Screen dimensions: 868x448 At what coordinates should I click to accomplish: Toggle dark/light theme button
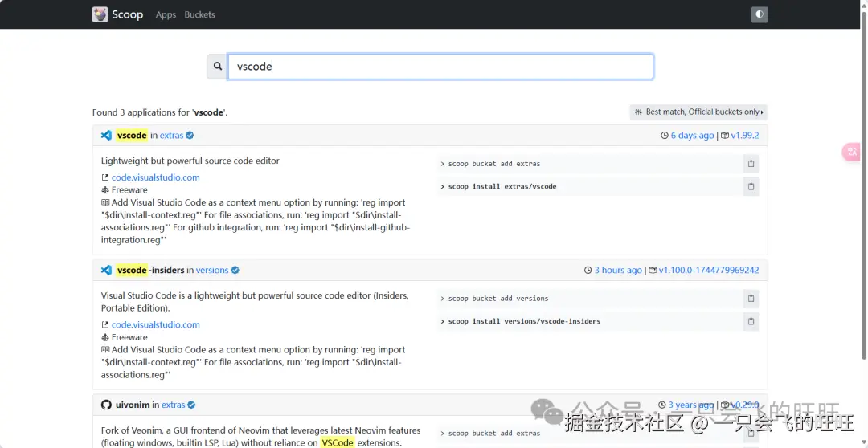[x=759, y=14]
